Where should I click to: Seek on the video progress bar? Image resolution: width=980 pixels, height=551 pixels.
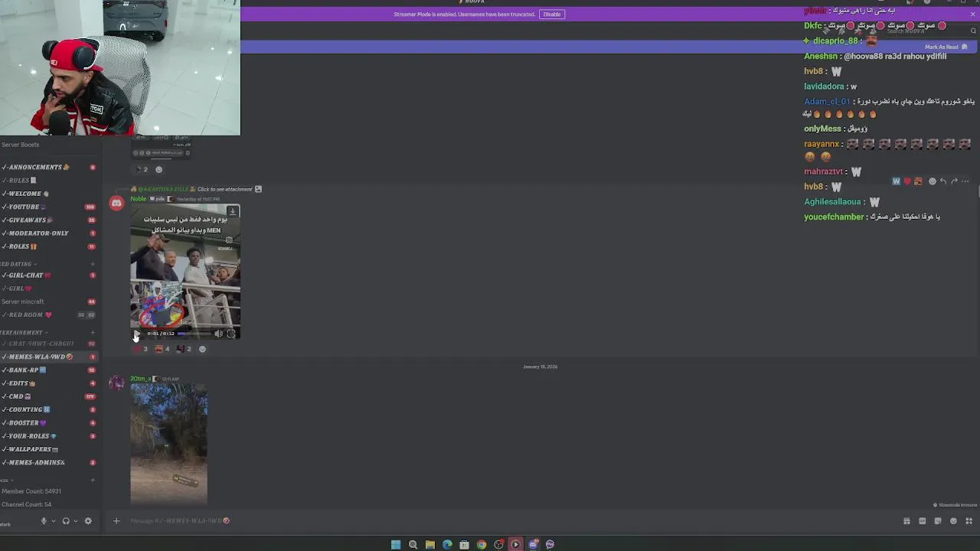coord(193,334)
